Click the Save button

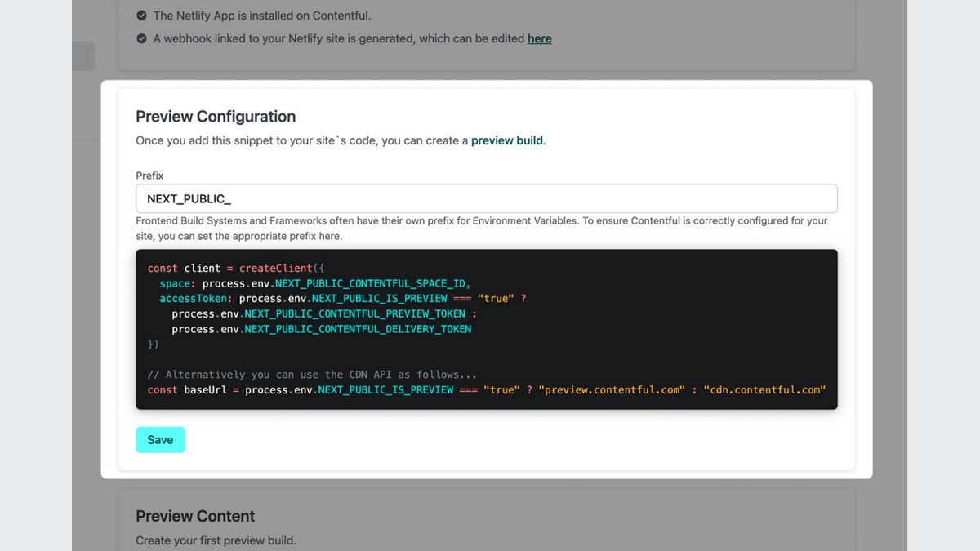[x=160, y=440]
